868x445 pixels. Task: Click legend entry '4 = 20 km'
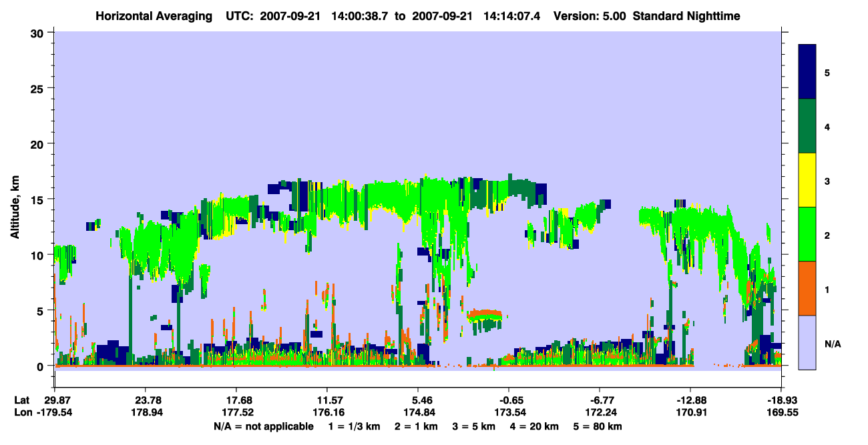(533, 426)
